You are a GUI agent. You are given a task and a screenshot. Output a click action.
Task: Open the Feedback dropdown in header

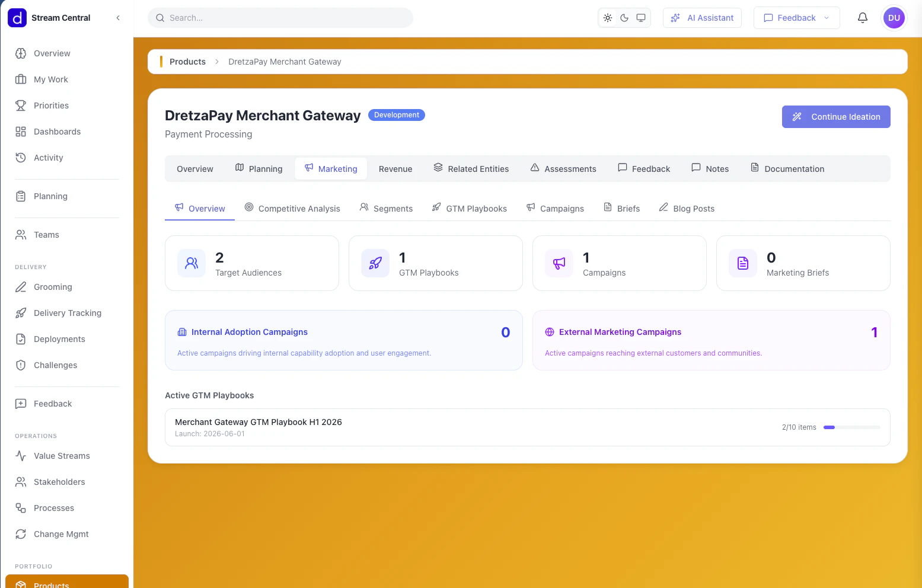pos(796,18)
